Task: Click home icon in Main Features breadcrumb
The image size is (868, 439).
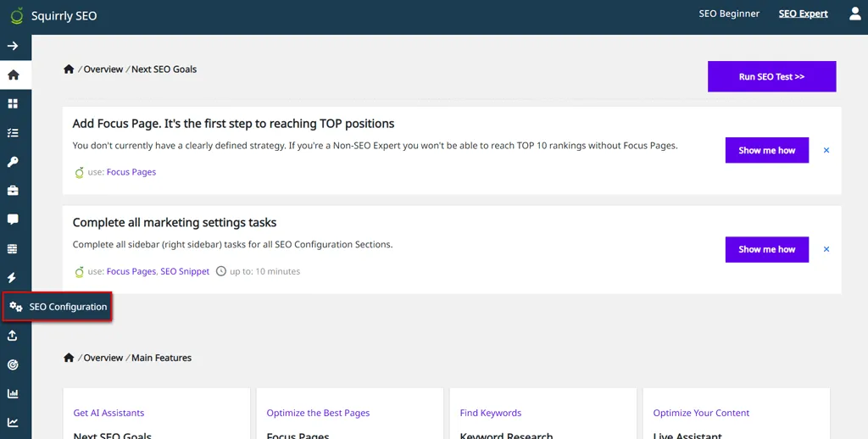Action: pyautogui.click(x=69, y=358)
